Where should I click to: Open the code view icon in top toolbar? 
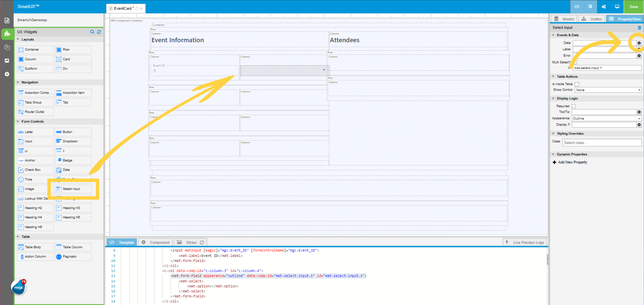(577, 6)
